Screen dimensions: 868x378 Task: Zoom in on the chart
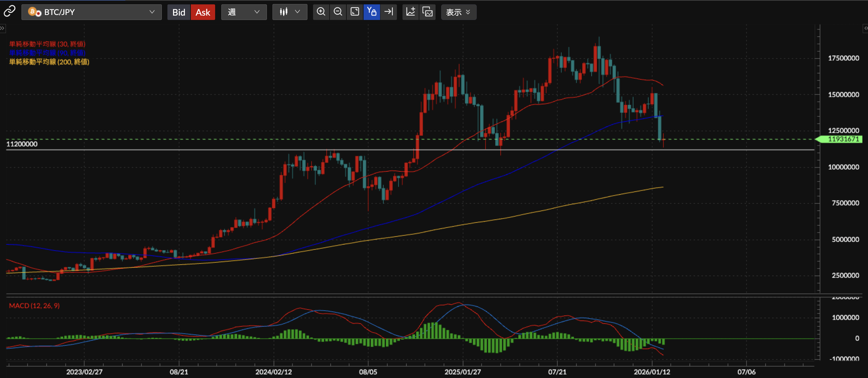point(321,12)
